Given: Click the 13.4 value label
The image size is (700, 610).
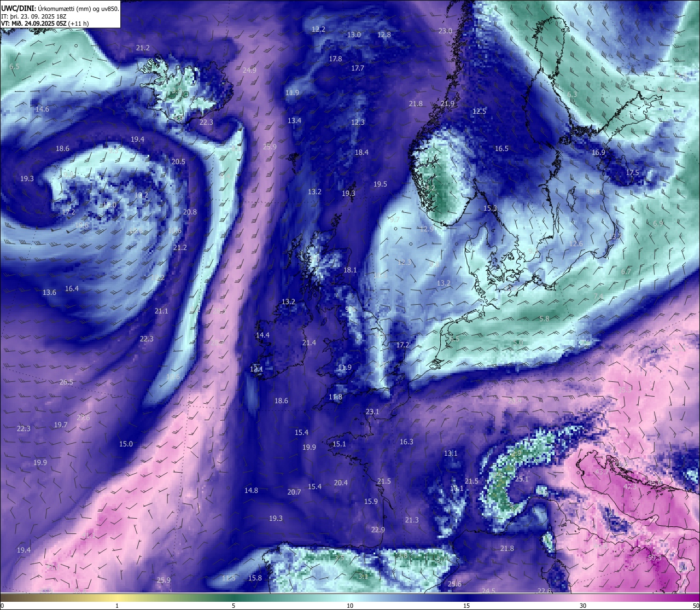Looking at the screenshot, I should coord(294,120).
